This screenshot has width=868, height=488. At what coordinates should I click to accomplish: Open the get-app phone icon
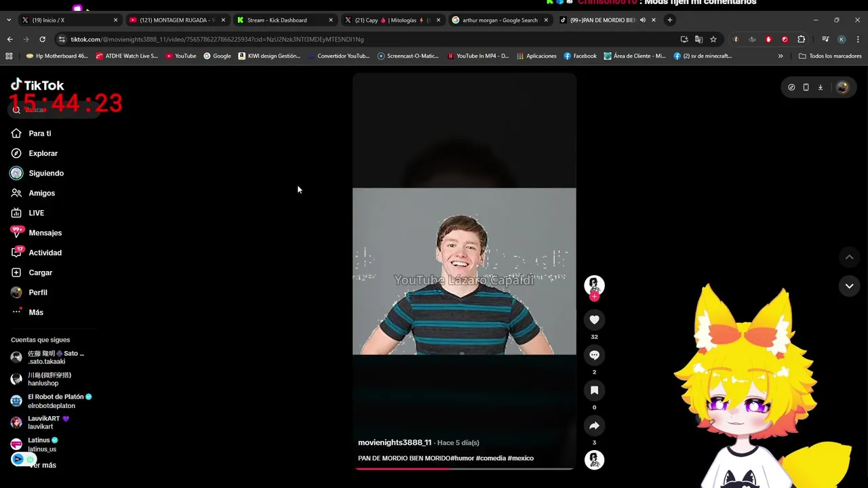point(806,87)
